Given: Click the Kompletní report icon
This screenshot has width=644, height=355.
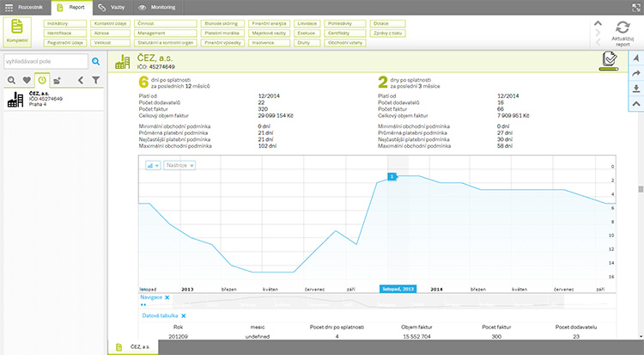Looking at the screenshot, I should [17, 32].
